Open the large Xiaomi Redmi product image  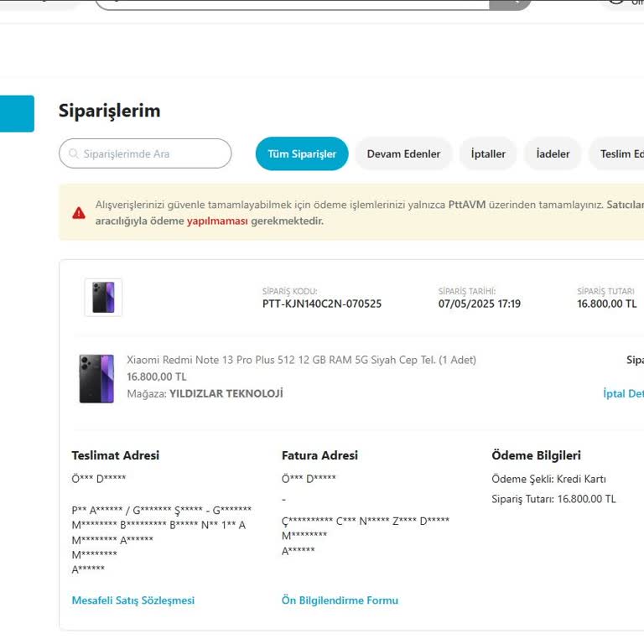(x=96, y=379)
